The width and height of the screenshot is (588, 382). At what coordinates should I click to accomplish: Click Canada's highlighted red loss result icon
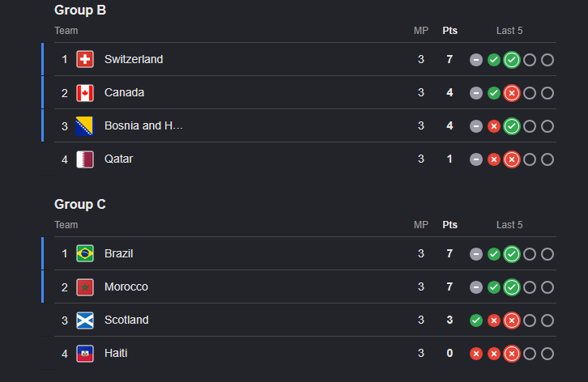[x=512, y=93]
